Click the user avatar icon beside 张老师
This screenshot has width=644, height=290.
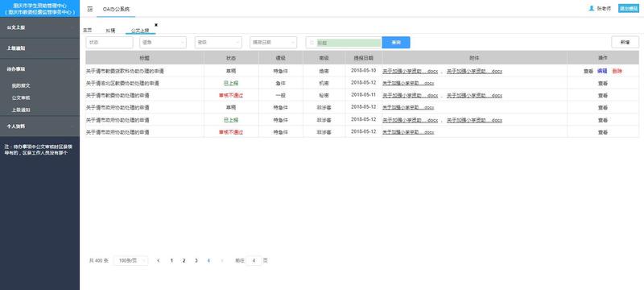point(592,8)
